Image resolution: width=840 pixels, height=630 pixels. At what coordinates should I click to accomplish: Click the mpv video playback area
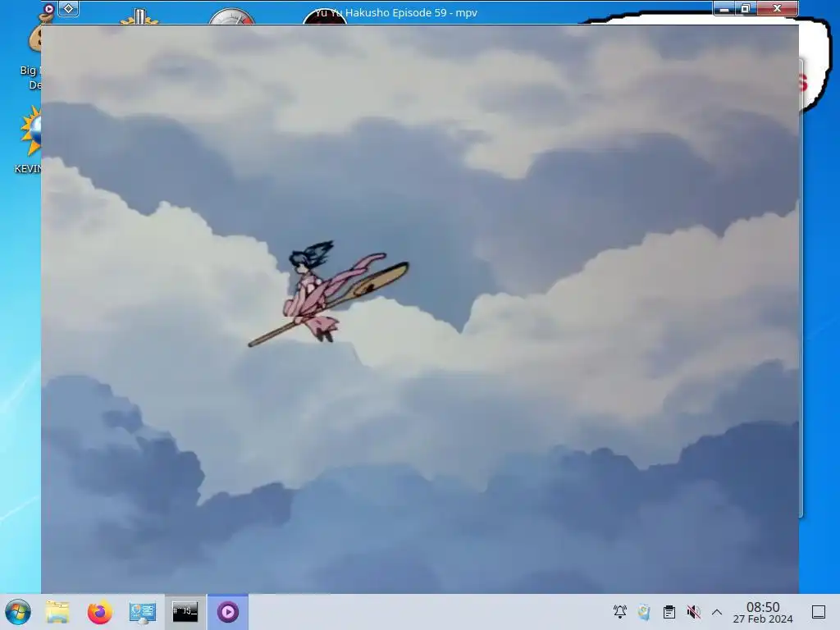pyautogui.click(x=420, y=309)
